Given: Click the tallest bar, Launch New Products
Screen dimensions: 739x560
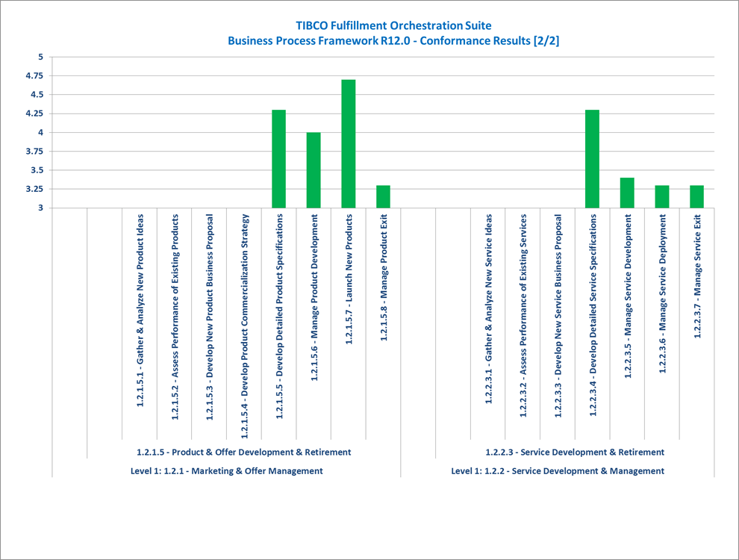Looking at the screenshot, I should pyautogui.click(x=349, y=144).
